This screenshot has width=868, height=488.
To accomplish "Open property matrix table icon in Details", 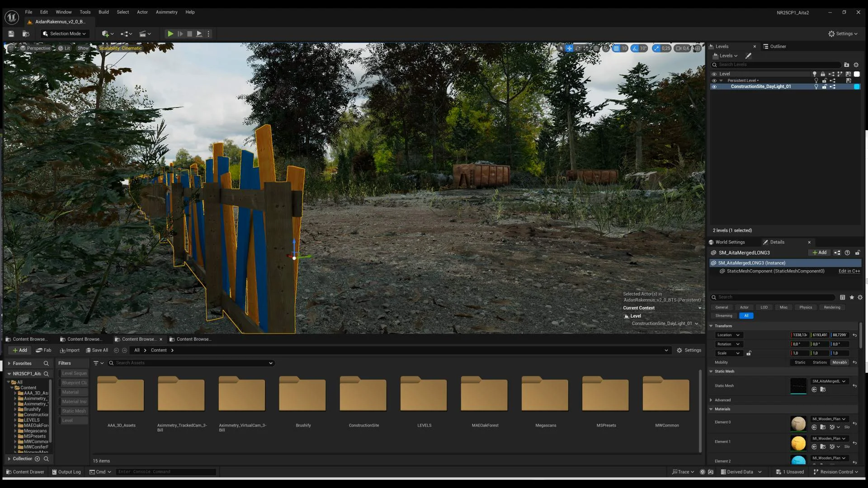I will coord(842,297).
